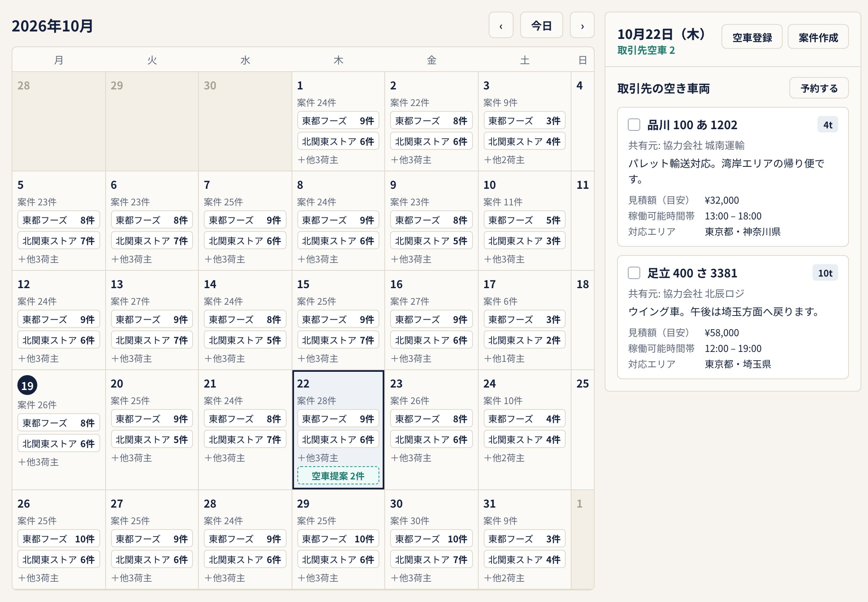Open 北関東ストア 6件 chip on October 22

pos(338,439)
